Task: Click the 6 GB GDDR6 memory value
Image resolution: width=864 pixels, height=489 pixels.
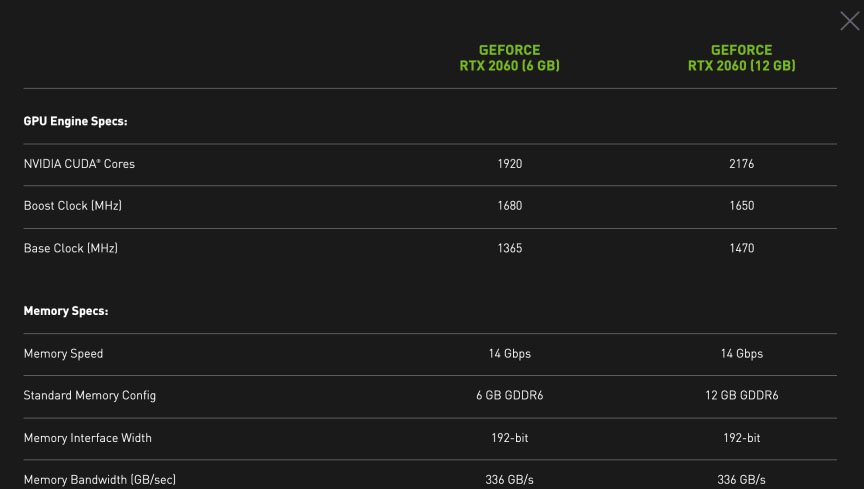Action: (x=510, y=395)
